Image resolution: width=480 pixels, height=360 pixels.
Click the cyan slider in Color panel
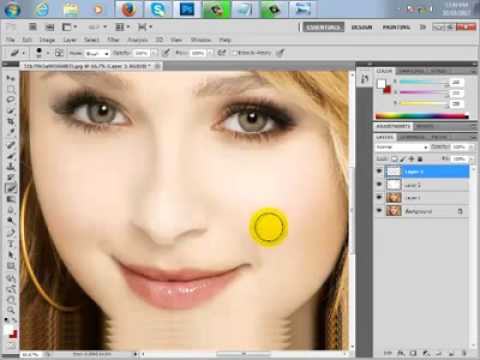click(x=424, y=82)
